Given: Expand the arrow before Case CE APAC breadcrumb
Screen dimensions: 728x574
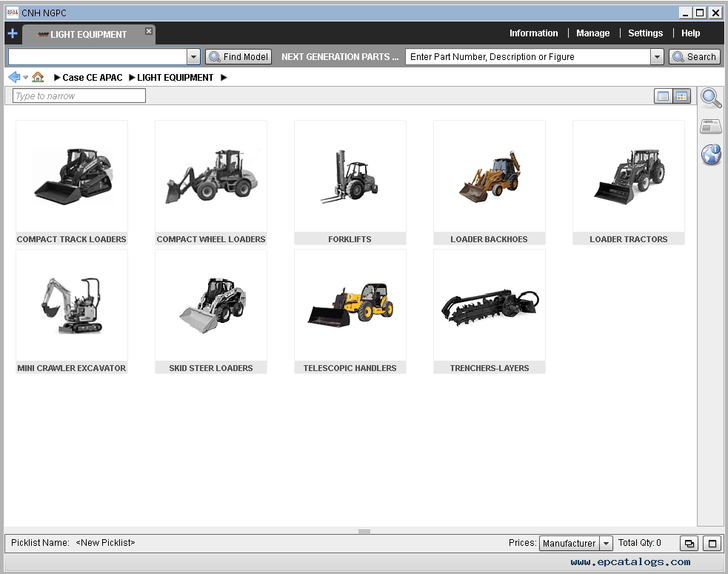Looking at the screenshot, I should pyautogui.click(x=57, y=78).
